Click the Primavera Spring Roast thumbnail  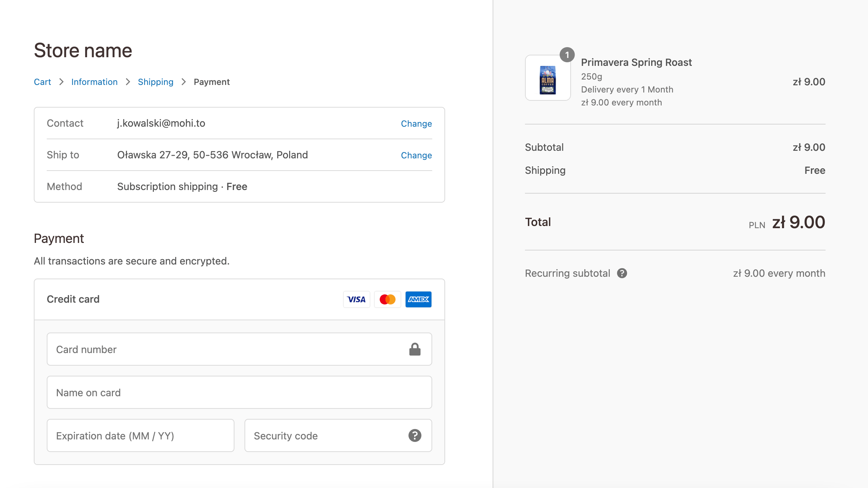[548, 78]
